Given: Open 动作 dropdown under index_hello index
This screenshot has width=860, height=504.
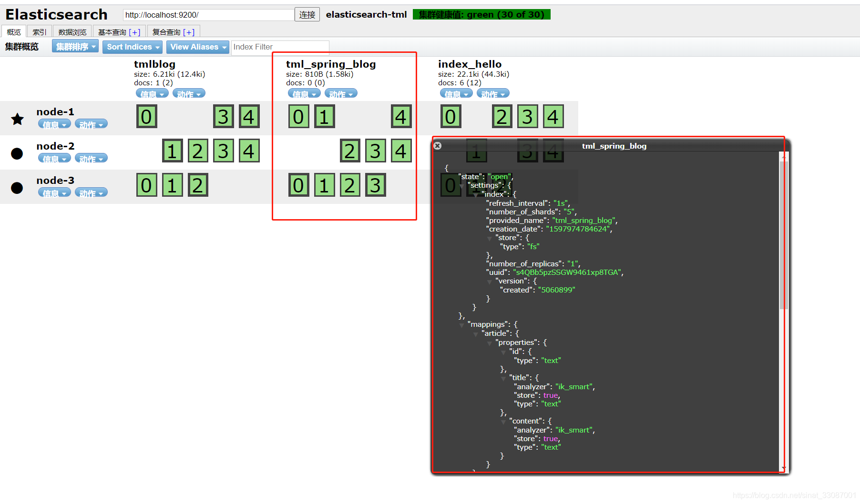Looking at the screenshot, I should pos(493,94).
